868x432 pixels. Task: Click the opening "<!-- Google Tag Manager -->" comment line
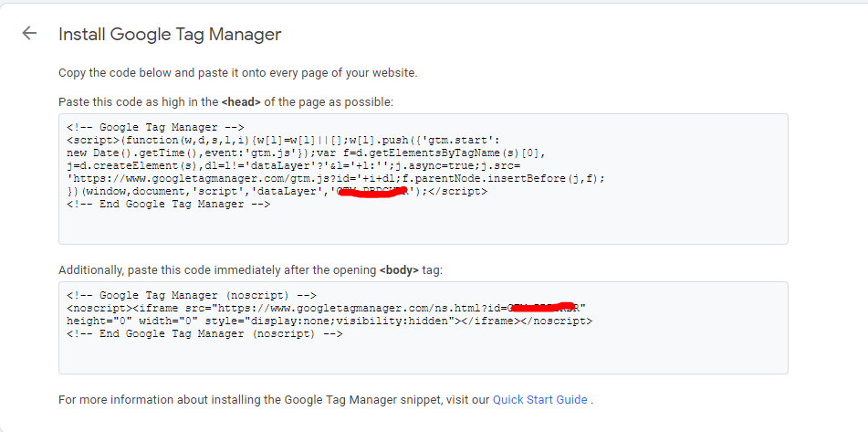click(x=155, y=128)
